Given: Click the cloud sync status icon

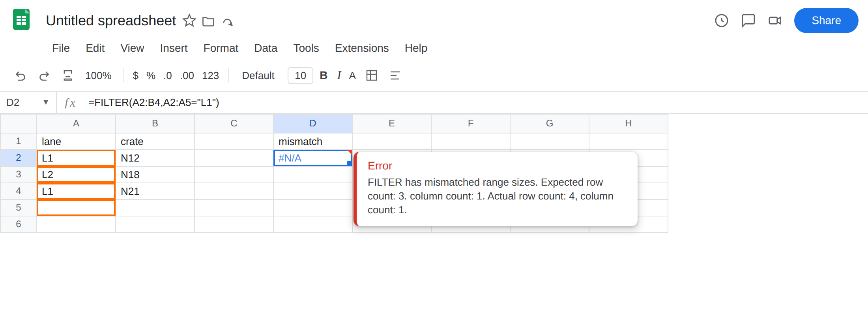Looking at the screenshot, I should tap(228, 22).
